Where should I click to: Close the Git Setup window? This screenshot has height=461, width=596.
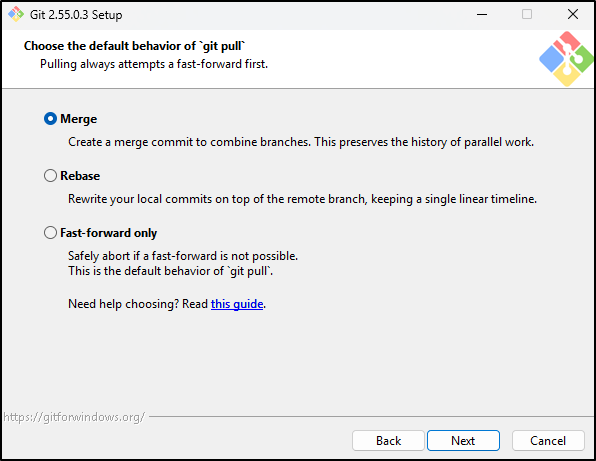click(x=573, y=14)
